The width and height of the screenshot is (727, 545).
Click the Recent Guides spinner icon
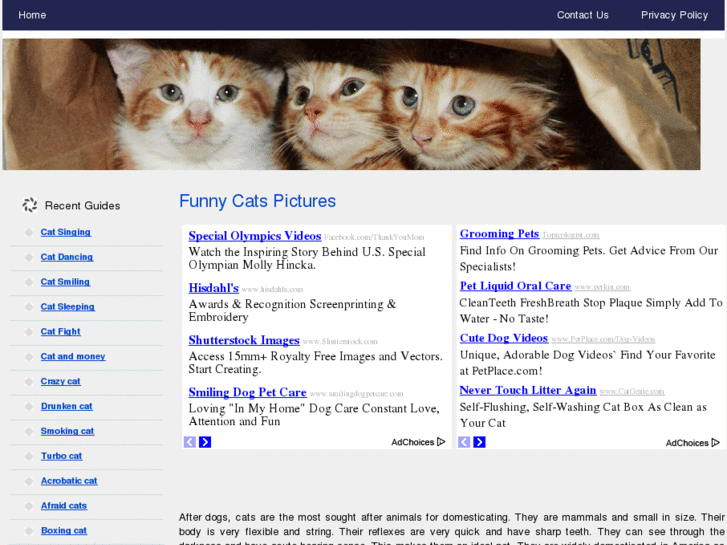pyautogui.click(x=30, y=205)
